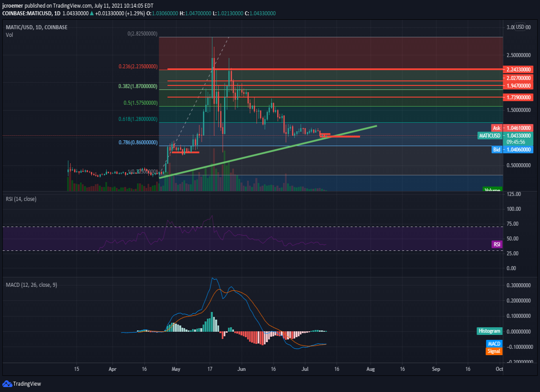Click the Histogram label tag
The height and width of the screenshot is (392, 540).
click(489, 331)
